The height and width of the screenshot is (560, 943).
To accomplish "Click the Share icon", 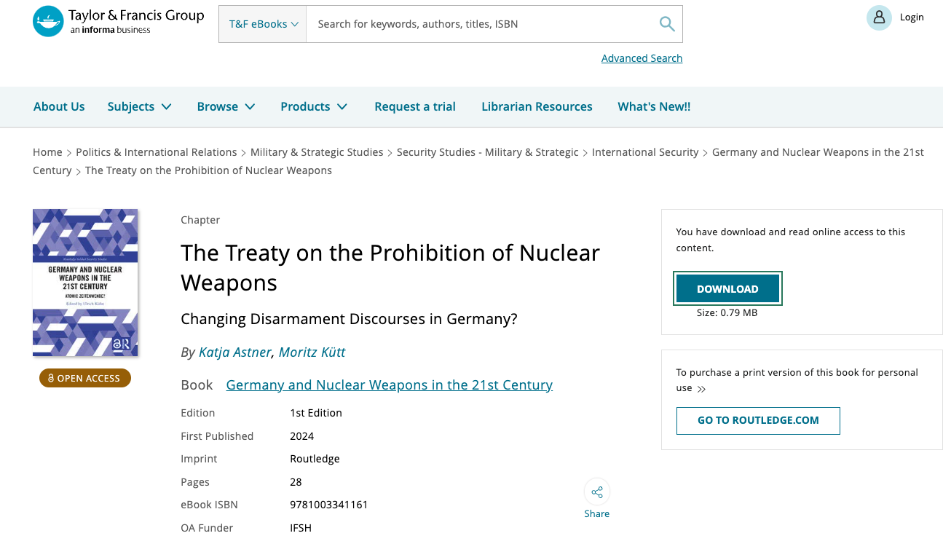I will click(597, 492).
